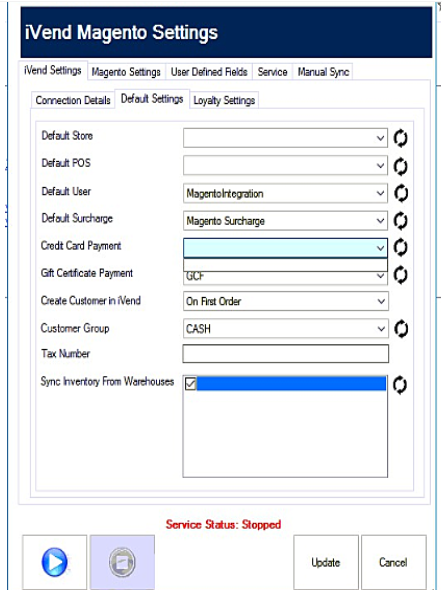The height and width of the screenshot is (598, 442).
Task: Open Default User dropdown showing MagentoIntegration
Action: pyautogui.click(x=285, y=193)
